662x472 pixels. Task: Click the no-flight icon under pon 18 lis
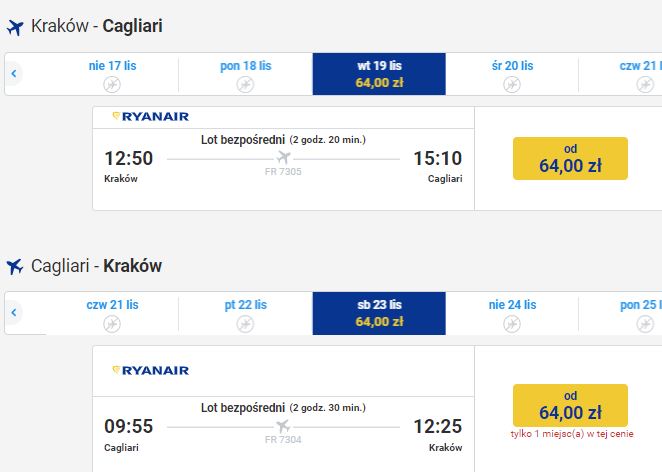coord(245,84)
